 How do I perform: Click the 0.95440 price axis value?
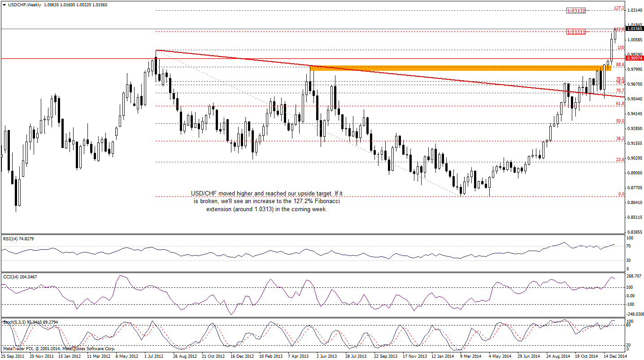pyautogui.click(x=635, y=99)
